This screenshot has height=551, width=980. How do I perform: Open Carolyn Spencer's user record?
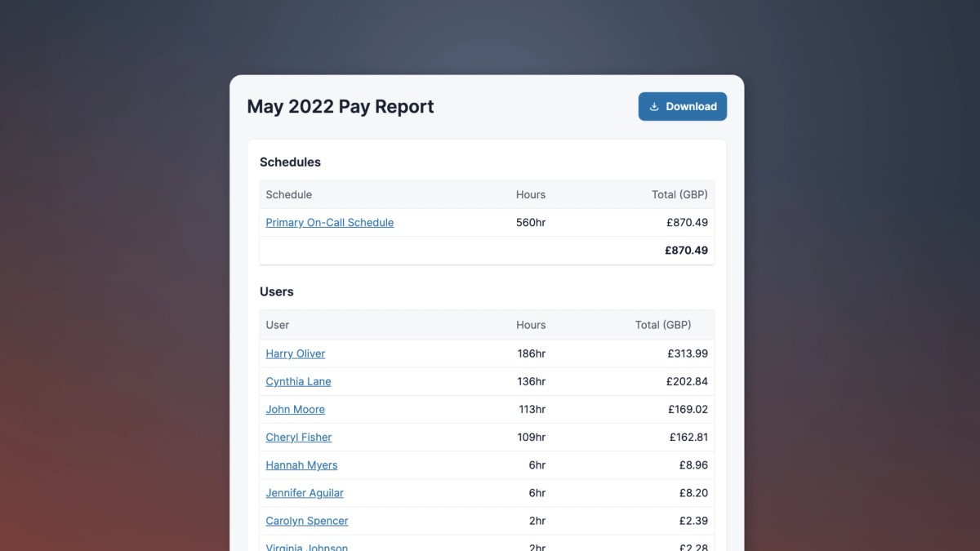pyautogui.click(x=306, y=520)
